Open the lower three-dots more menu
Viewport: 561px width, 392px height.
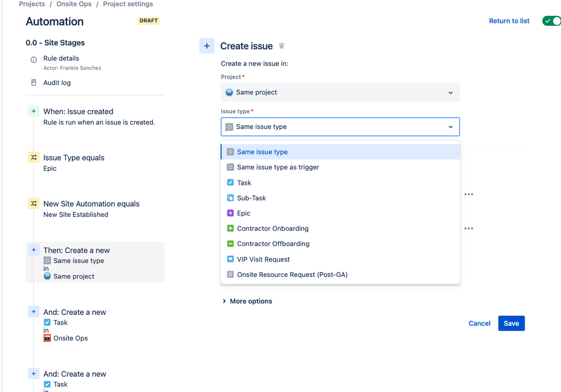[x=469, y=228]
